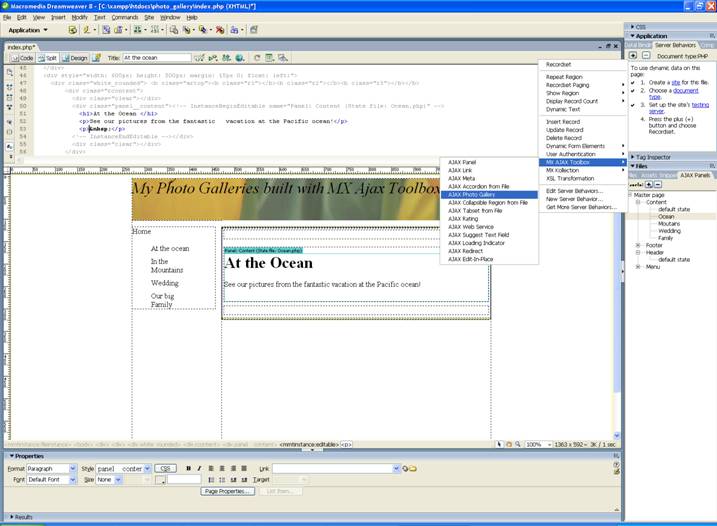Click the align left icon in Properties

click(x=211, y=468)
